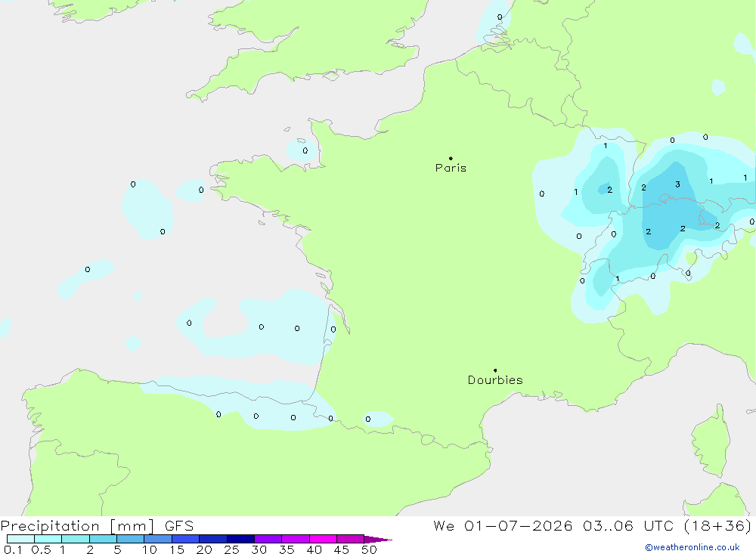Click the 'Precipitation [mm]' title text
Viewport: 756px width, 554px height.
point(78,526)
